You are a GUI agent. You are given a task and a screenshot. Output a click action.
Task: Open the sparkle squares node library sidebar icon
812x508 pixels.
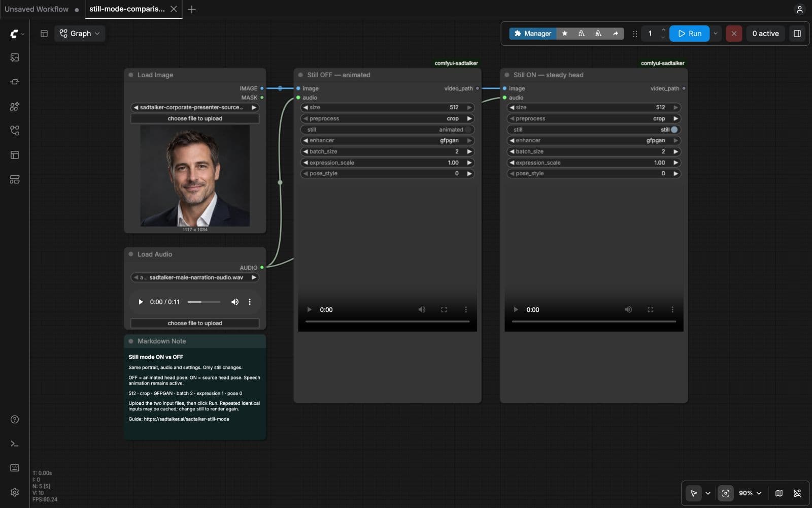coord(15,106)
